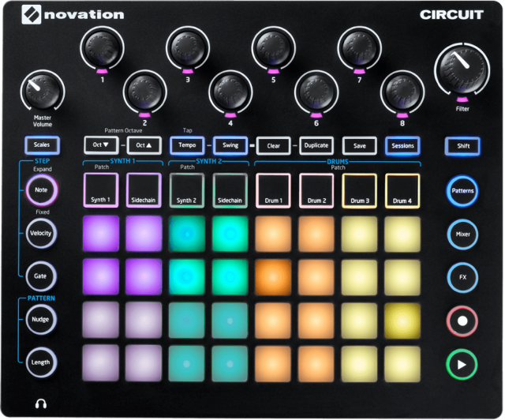Select the Synth 1 track button

(100, 190)
